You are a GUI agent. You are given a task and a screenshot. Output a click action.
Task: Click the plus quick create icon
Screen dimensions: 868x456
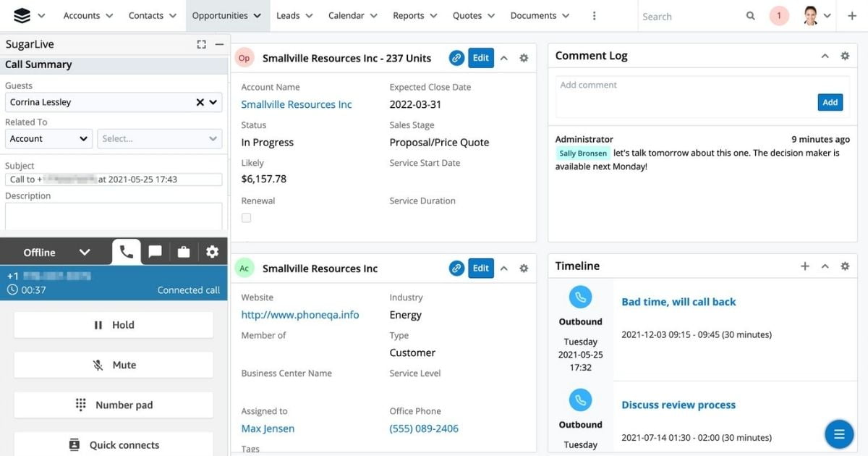tap(852, 15)
